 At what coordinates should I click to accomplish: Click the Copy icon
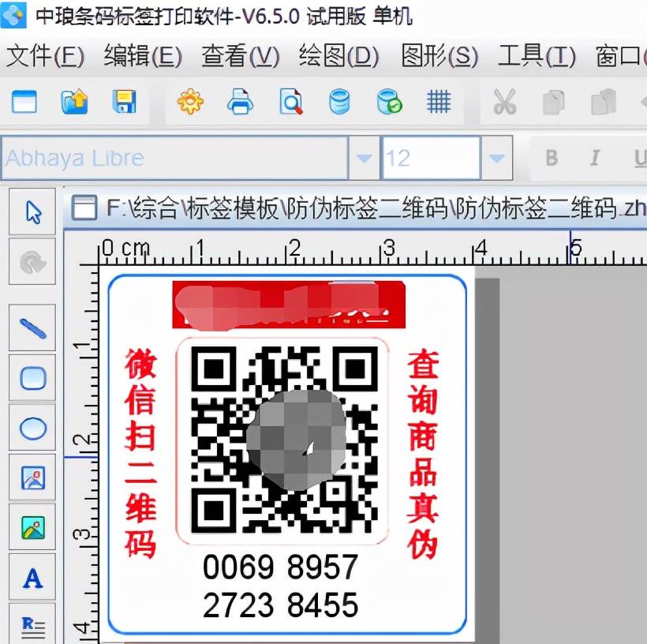coord(554,102)
